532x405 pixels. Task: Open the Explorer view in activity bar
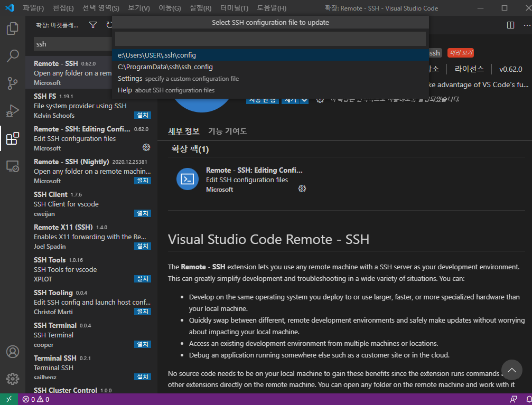click(13, 28)
